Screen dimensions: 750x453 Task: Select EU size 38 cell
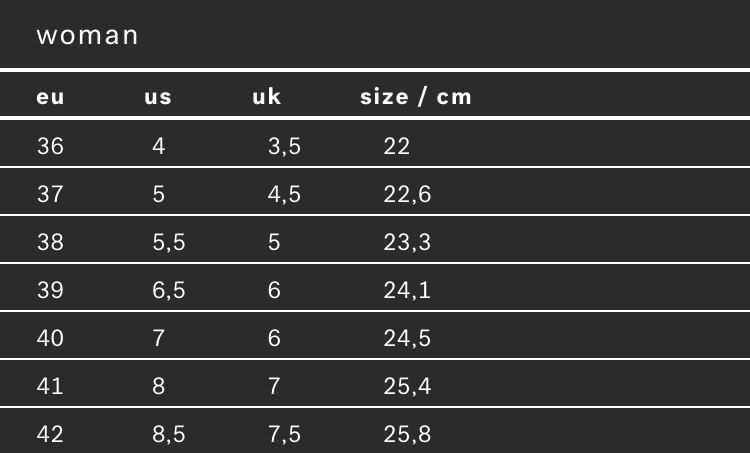[x=50, y=242]
